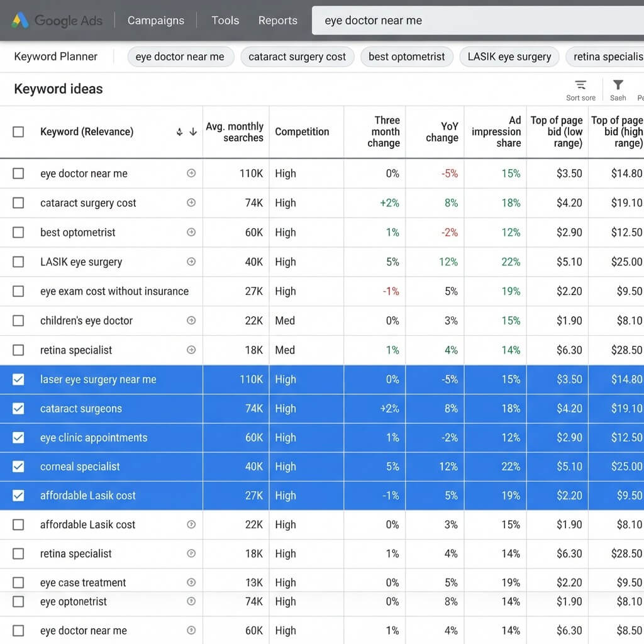The height and width of the screenshot is (644, 644).
Task: Click the circle icon next to cataract surgery cost row
Action: (x=191, y=203)
